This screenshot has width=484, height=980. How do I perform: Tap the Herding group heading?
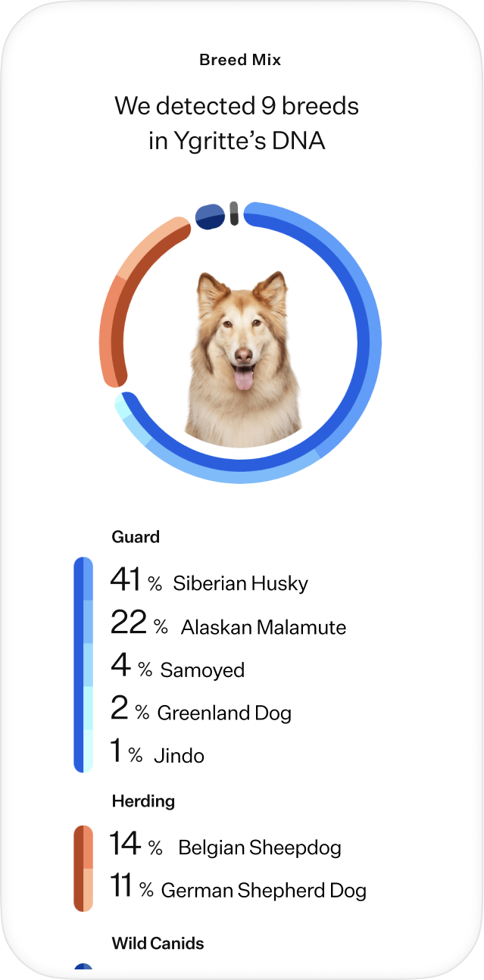143,801
